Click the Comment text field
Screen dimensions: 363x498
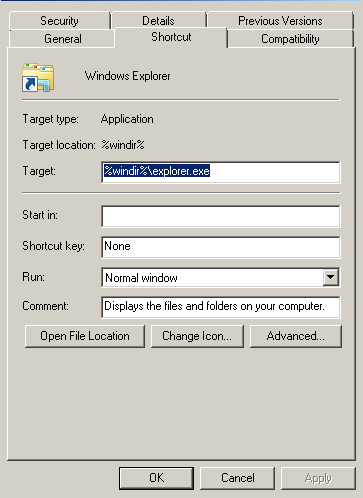coord(221,307)
